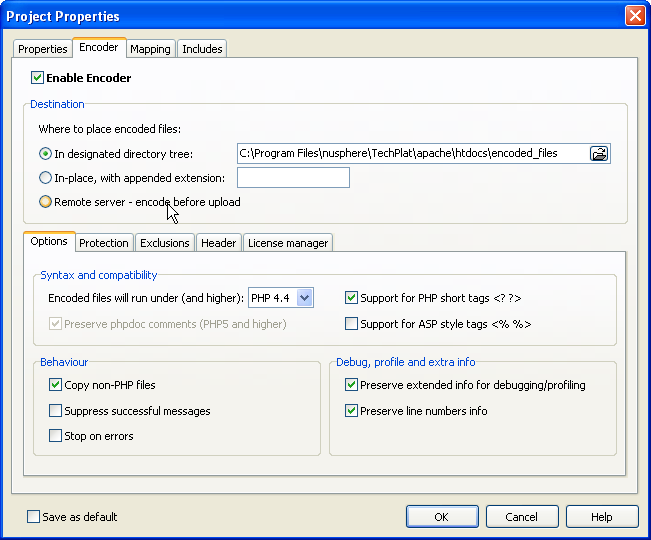Toggle the Enable Encoder checkbox
The height and width of the screenshot is (540, 651).
coord(38,78)
